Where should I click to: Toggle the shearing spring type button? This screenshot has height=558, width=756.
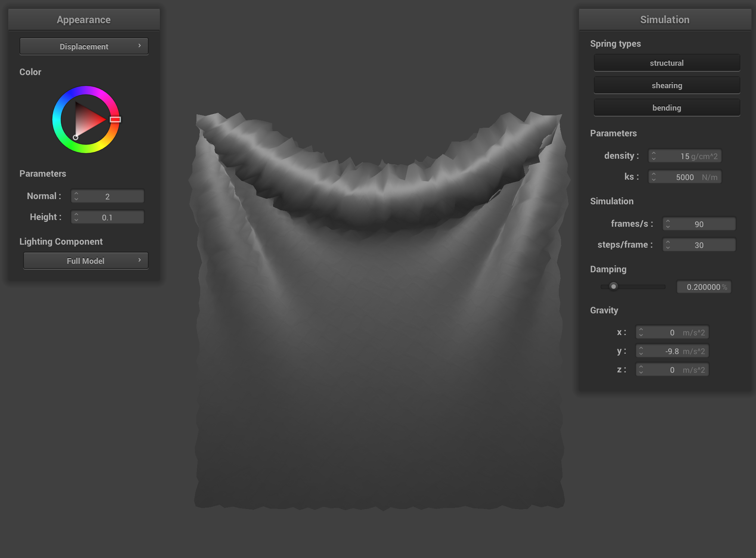pyautogui.click(x=666, y=85)
